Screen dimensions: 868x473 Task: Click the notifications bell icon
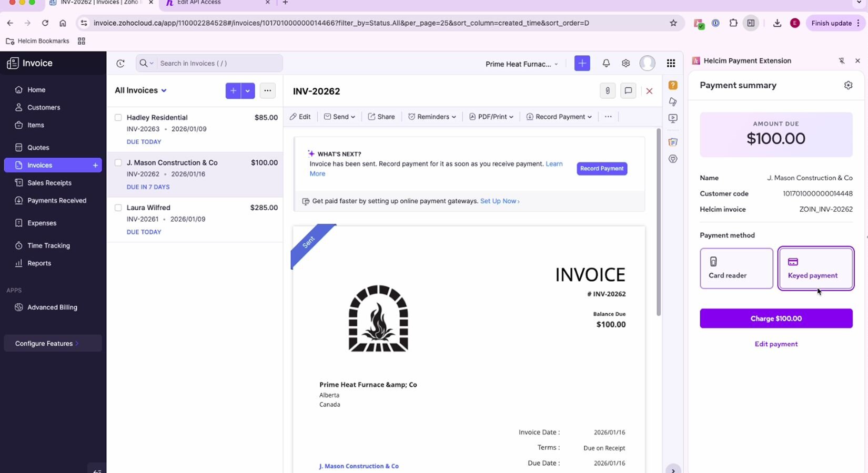pos(606,63)
